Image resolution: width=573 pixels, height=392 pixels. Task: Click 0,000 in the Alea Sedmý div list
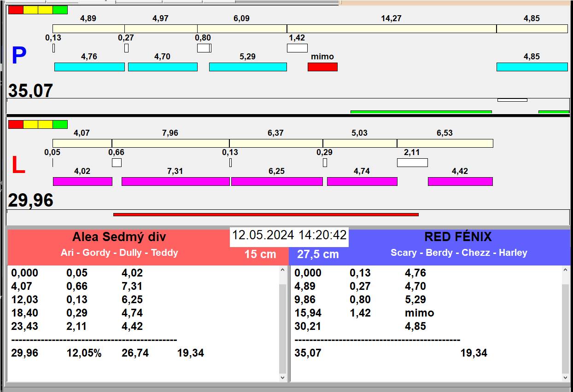[x=24, y=273]
